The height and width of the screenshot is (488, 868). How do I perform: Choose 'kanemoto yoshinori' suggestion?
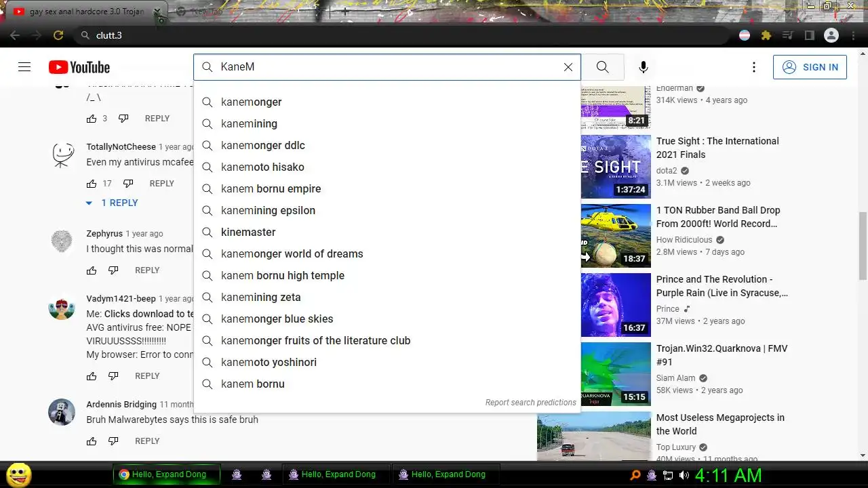point(387,362)
